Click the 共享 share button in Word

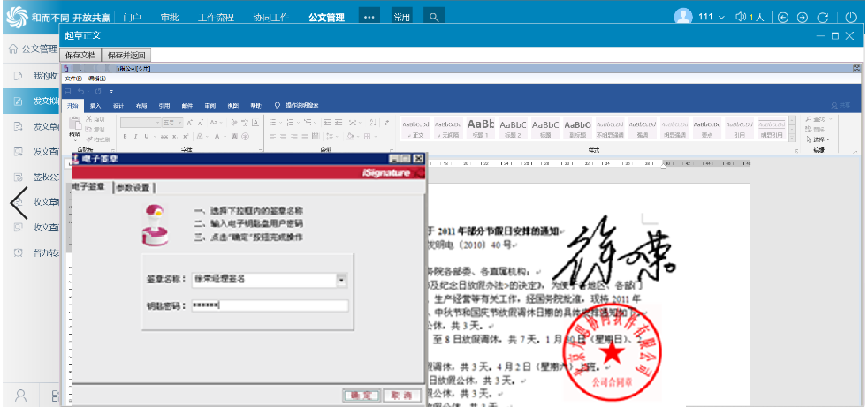841,106
